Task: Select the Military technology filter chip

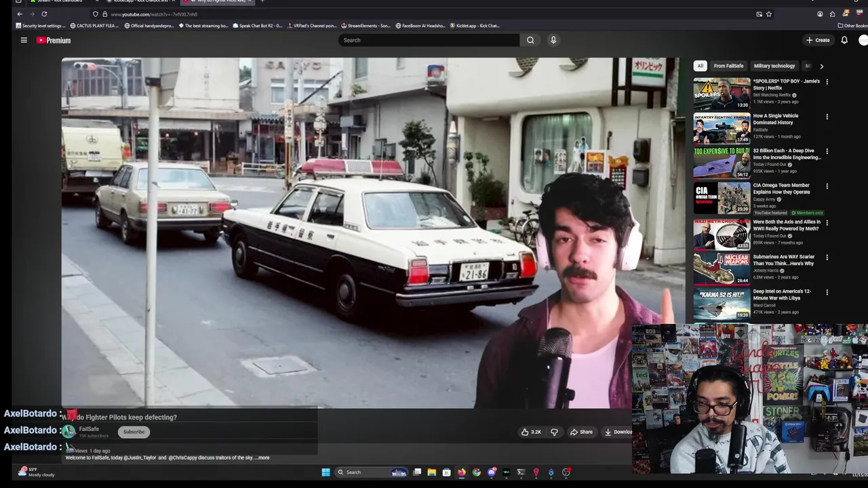Action: tap(774, 66)
